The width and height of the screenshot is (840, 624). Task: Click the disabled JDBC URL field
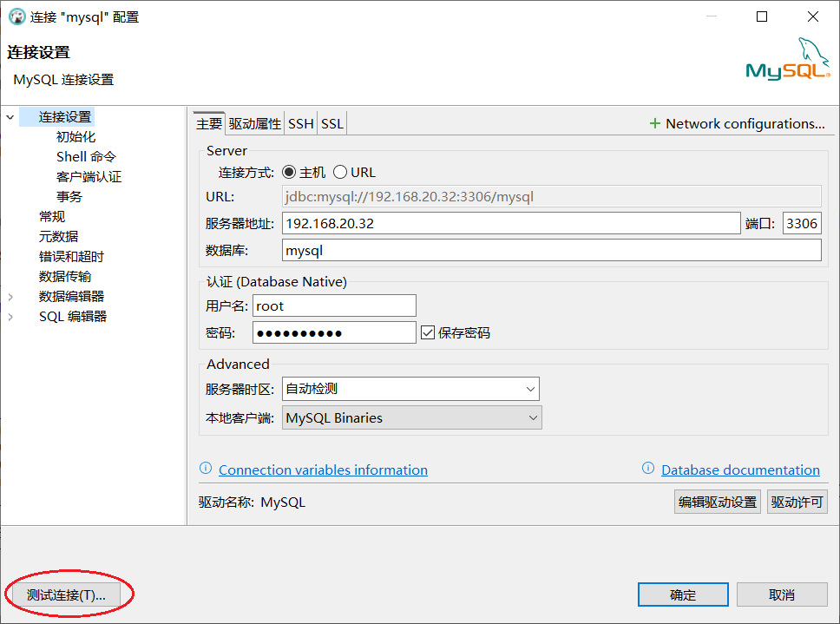(552, 197)
